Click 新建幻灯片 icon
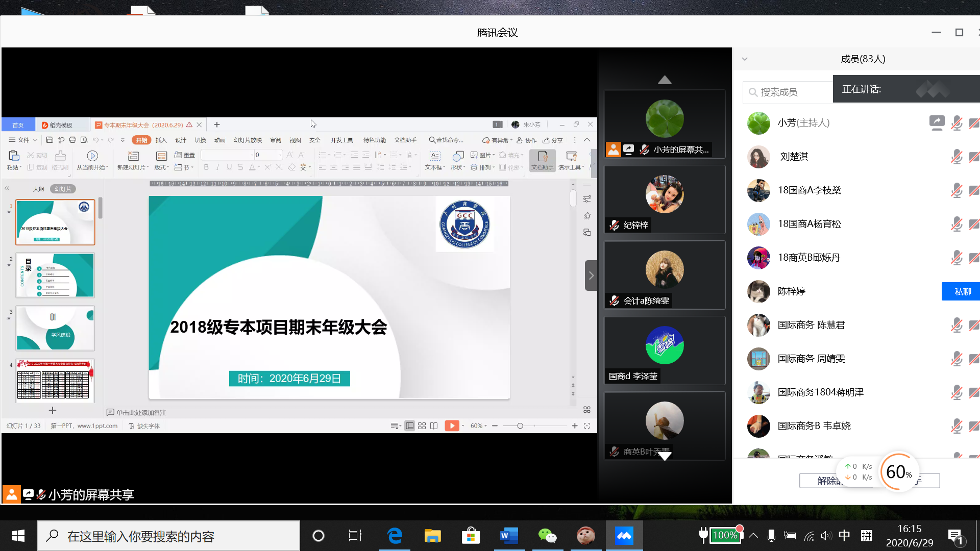Viewport: 980px width, 551px height. point(133,156)
